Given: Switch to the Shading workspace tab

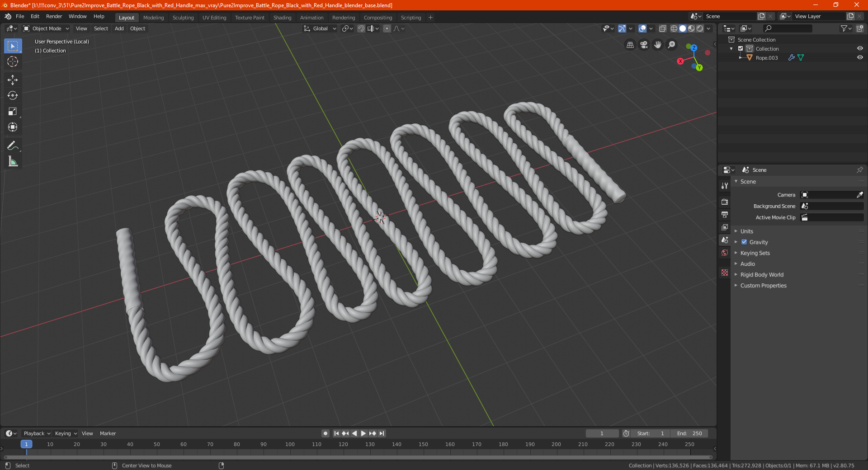Looking at the screenshot, I should 282,18.
